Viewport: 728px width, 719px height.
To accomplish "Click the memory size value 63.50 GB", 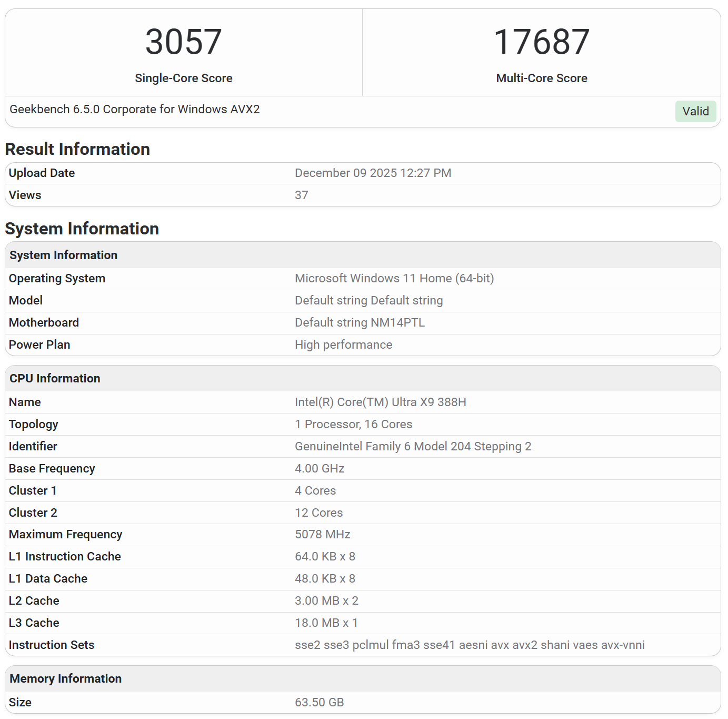I will [x=319, y=702].
